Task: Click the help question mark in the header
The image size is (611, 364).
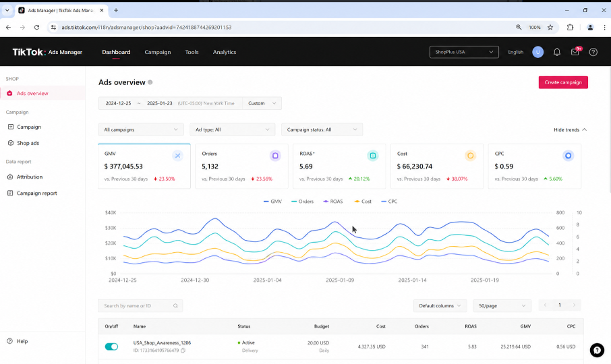Action: [593, 52]
